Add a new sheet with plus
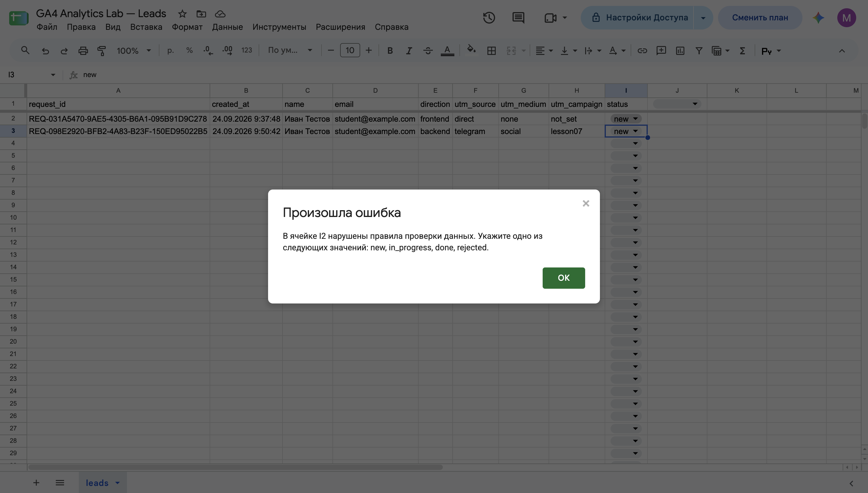The image size is (868, 493). pos(36,483)
